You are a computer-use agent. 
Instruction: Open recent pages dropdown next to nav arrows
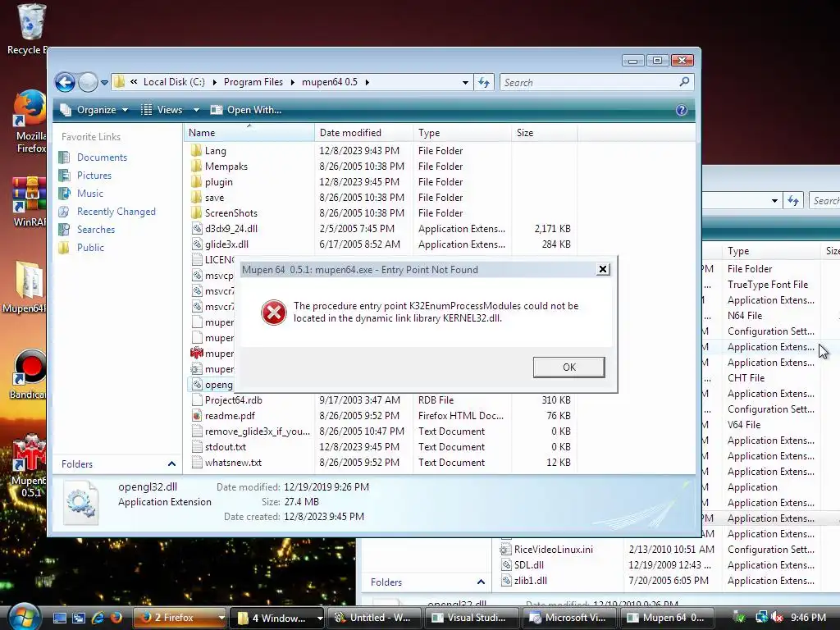pos(104,83)
